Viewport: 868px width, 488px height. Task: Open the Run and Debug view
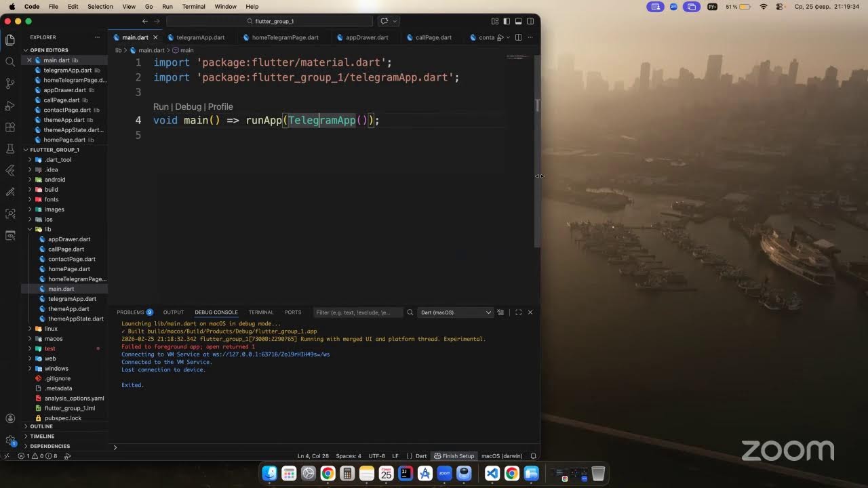click(x=10, y=105)
